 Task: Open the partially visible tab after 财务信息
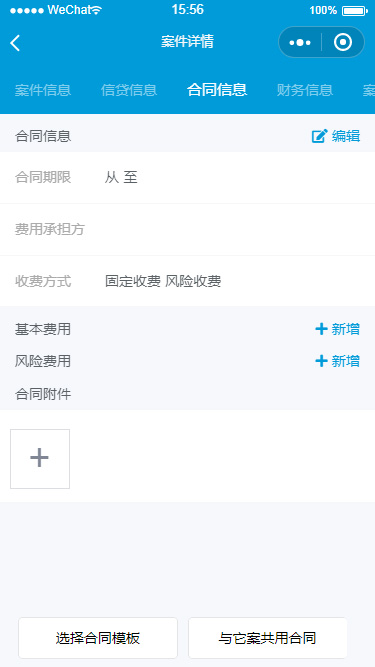pyautogui.click(x=369, y=90)
